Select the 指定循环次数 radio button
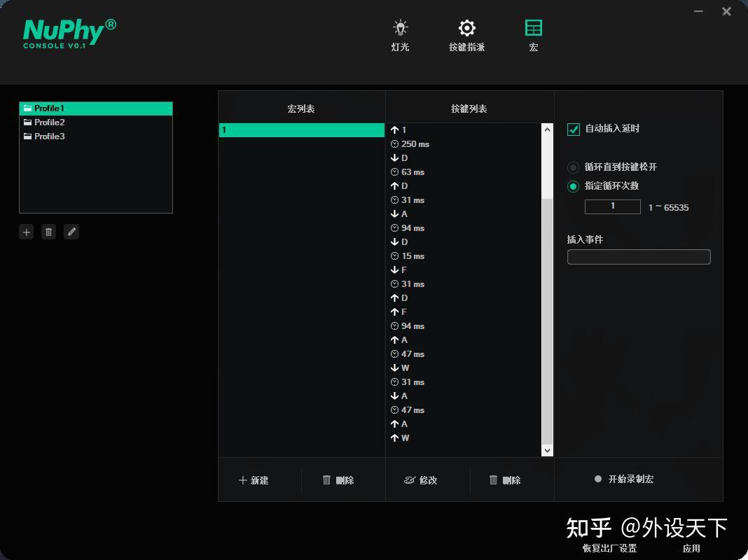 pyautogui.click(x=573, y=186)
